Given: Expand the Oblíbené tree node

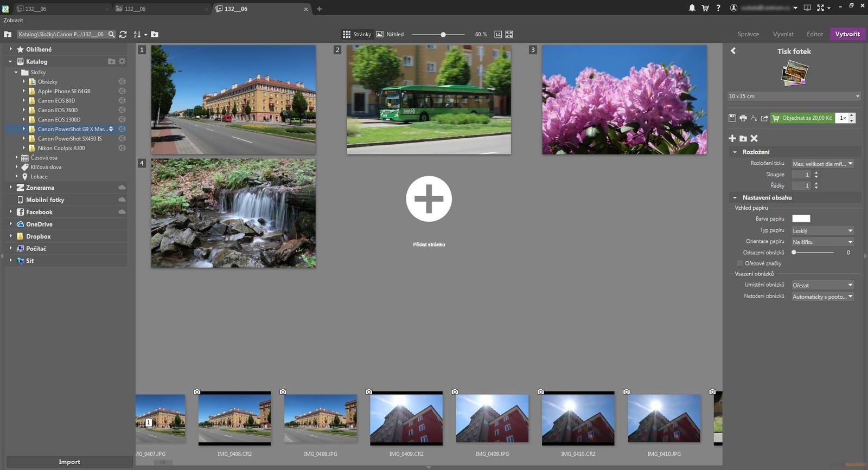Looking at the screenshot, I should pyautogui.click(x=10, y=49).
